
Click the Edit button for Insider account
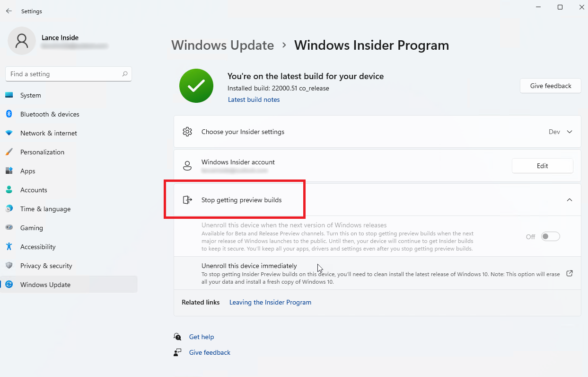click(x=543, y=166)
